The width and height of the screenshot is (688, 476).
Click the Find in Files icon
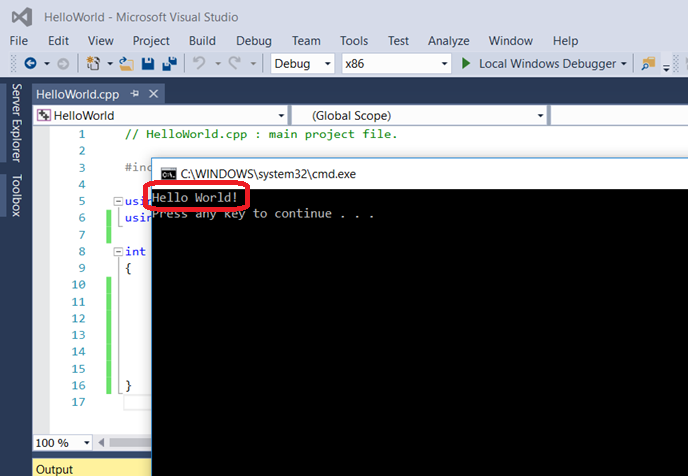pos(648,64)
